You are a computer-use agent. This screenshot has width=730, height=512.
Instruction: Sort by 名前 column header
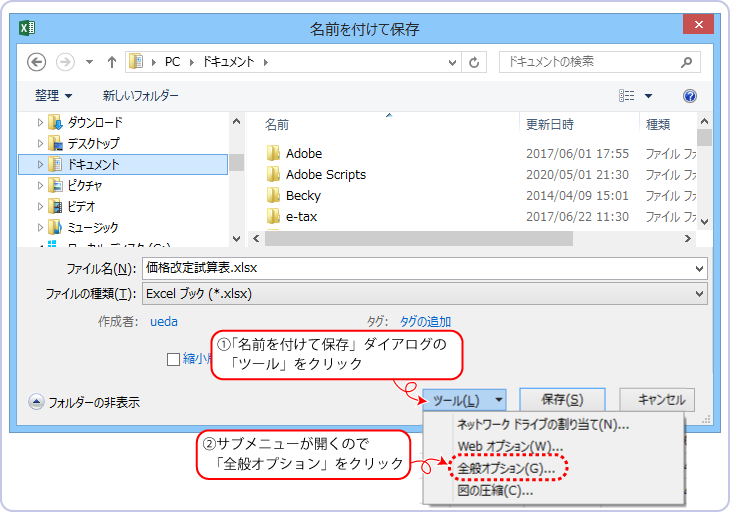click(x=277, y=125)
